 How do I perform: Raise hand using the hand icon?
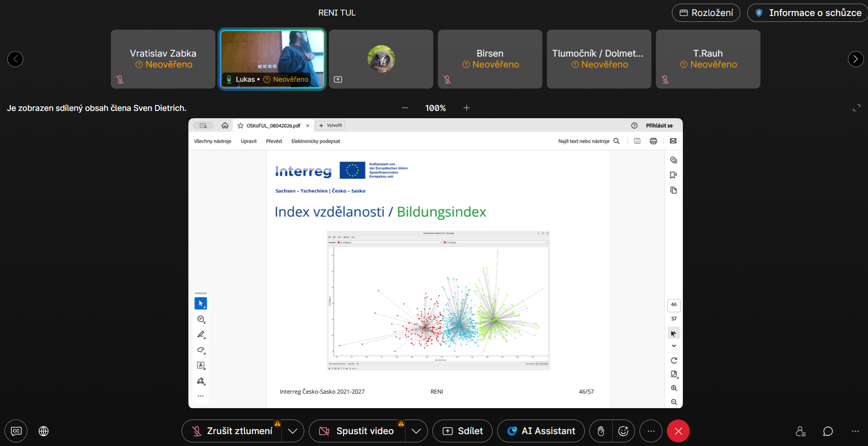(601, 431)
